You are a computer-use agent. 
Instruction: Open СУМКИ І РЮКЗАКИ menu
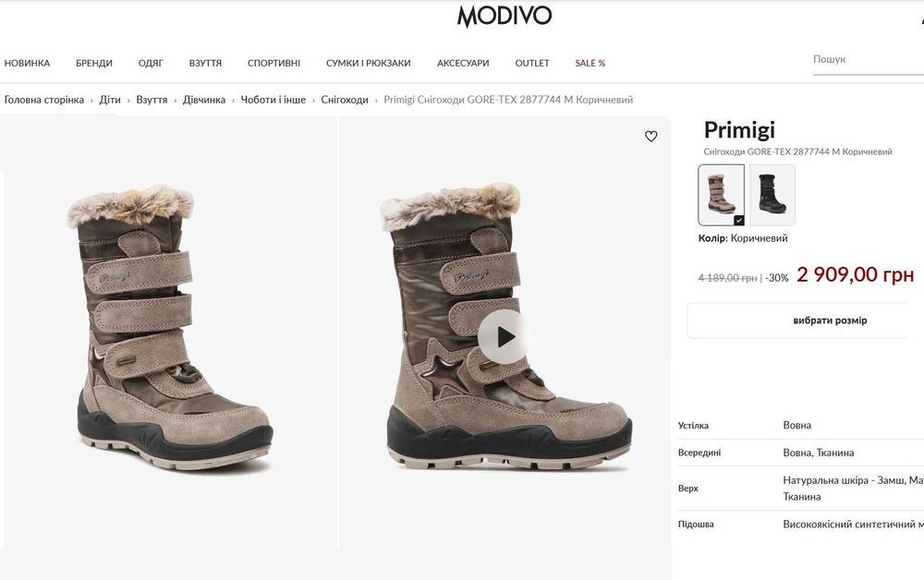369,63
